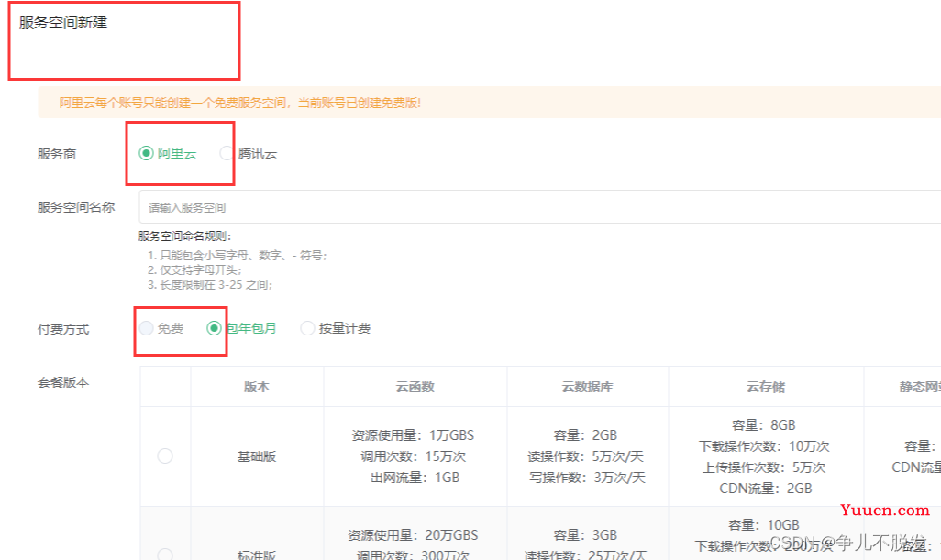
Task: Click 'CDN流量: 2GB' storage text
Action: [765, 488]
